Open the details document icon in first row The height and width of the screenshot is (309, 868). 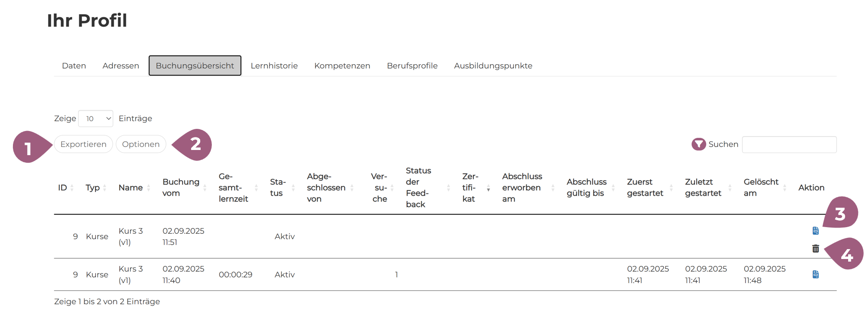815,231
